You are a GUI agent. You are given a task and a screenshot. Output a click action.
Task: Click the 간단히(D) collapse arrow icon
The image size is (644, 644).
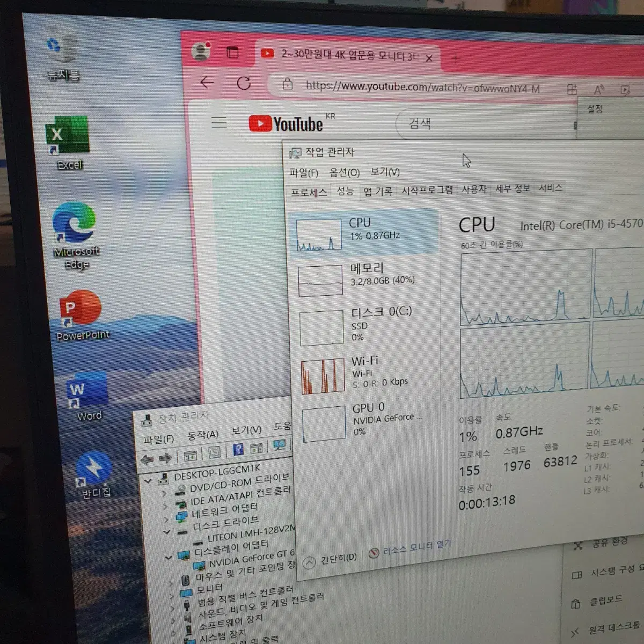[x=309, y=562]
